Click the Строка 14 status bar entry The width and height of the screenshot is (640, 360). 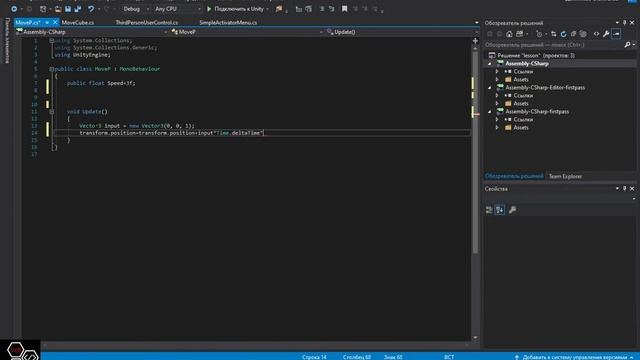click(x=314, y=357)
